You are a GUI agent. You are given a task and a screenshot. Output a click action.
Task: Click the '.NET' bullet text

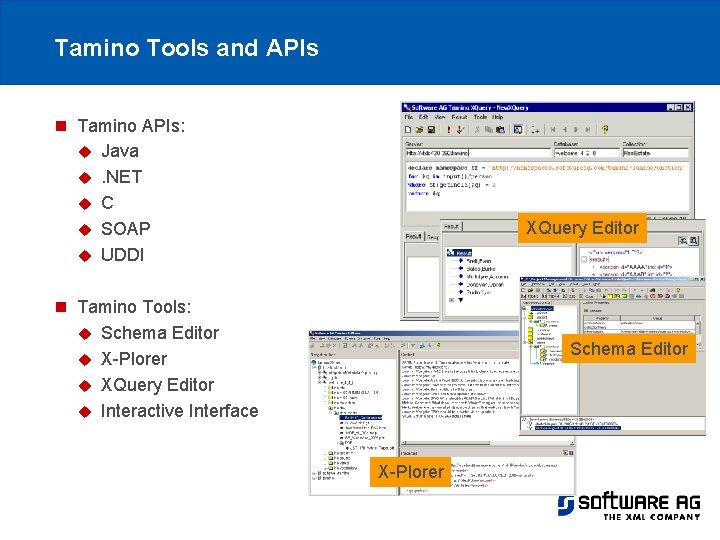coord(122,177)
